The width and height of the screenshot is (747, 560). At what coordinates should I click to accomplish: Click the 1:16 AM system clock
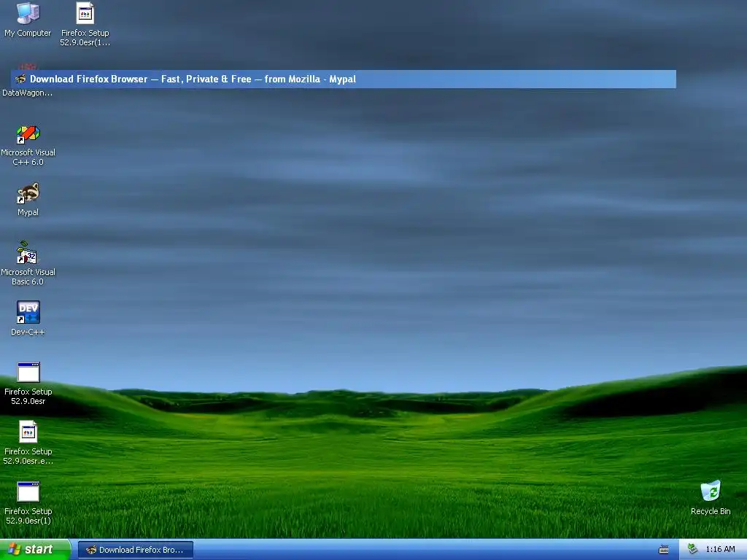[x=720, y=549]
